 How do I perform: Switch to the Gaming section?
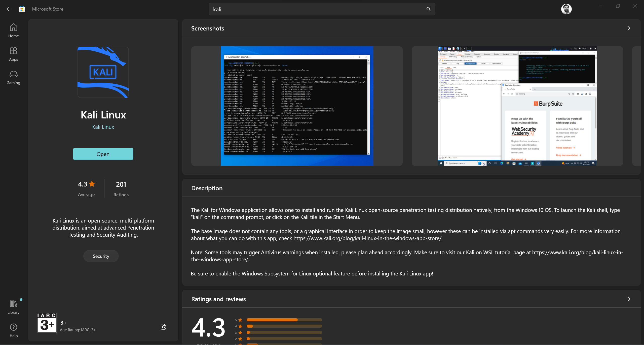click(x=13, y=77)
